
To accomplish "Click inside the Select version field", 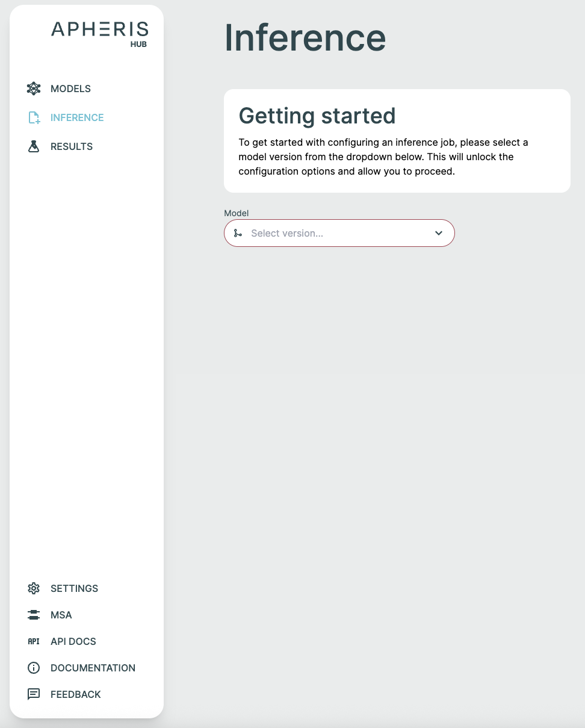I will [x=331, y=233].
